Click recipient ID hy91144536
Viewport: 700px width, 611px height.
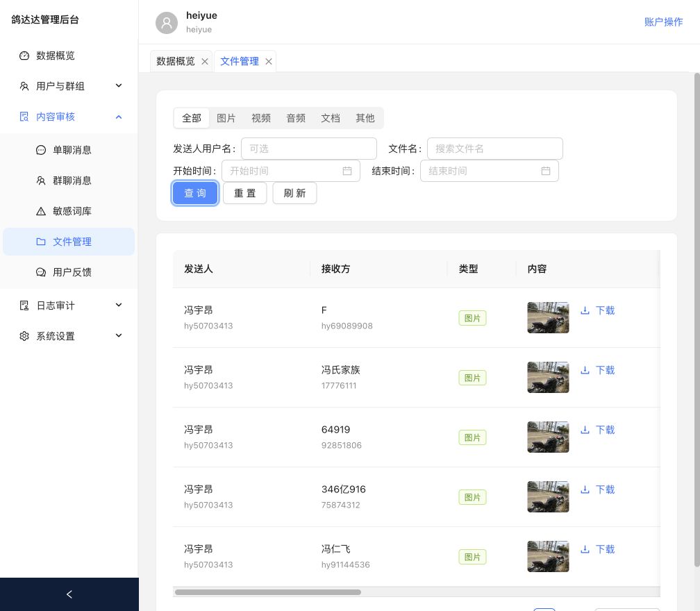click(346, 565)
